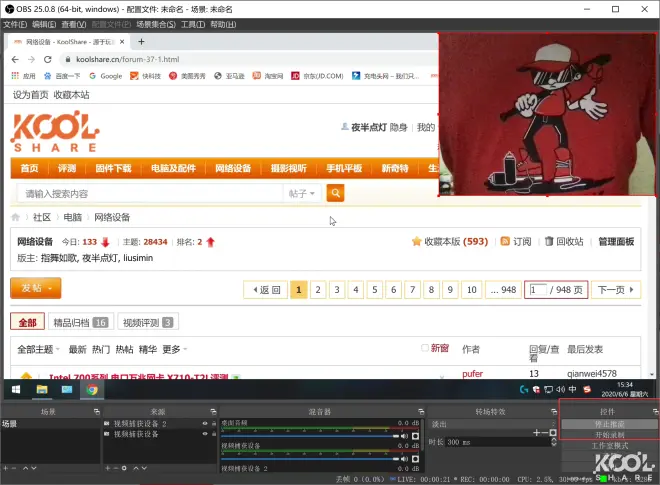
Task: Adjust the 桌面音频 volume slider
Action: click(x=309, y=436)
